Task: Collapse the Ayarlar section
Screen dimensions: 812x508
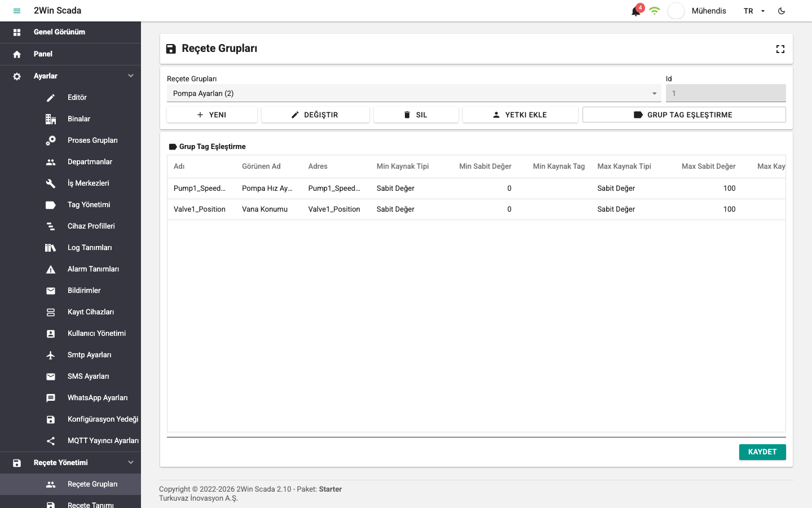Action: coord(70,76)
